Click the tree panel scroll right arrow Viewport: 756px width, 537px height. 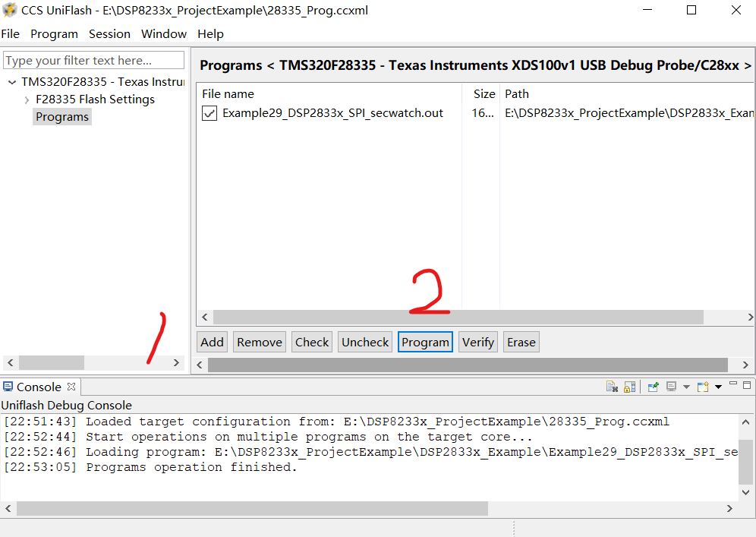click(x=176, y=362)
